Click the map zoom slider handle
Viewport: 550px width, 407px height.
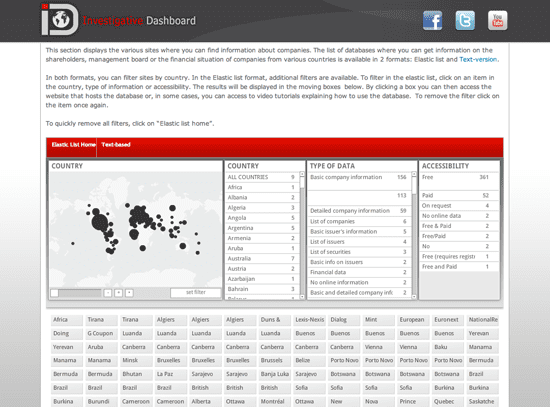click(x=54, y=293)
